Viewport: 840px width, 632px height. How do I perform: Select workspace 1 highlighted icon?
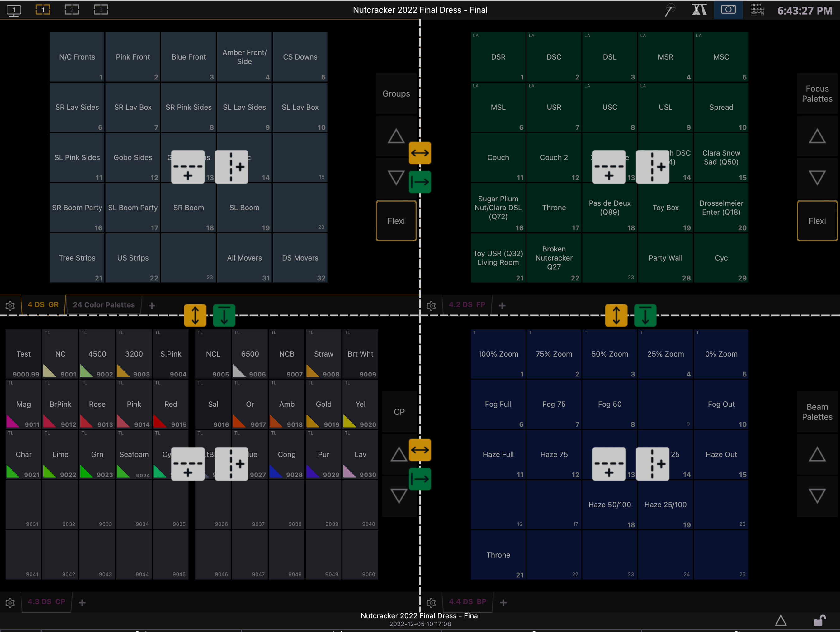pyautogui.click(x=43, y=9)
